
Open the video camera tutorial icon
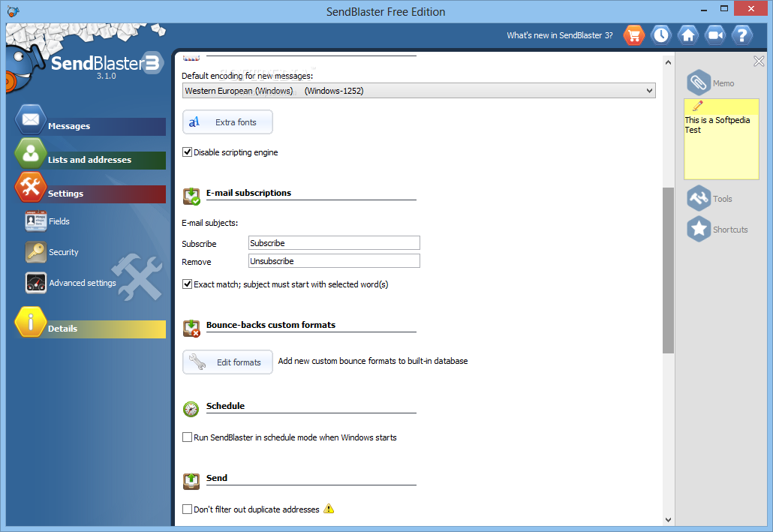coord(714,35)
